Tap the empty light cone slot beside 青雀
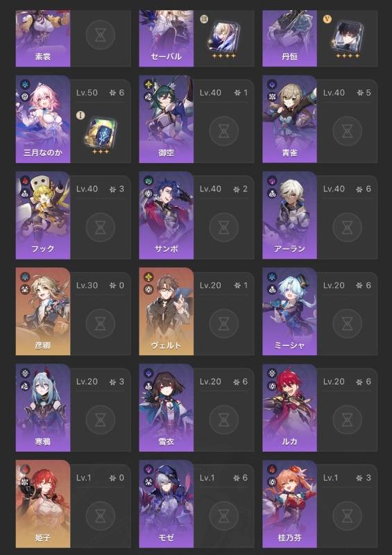This screenshot has width=392, height=555. pyautogui.click(x=348, y=131)
